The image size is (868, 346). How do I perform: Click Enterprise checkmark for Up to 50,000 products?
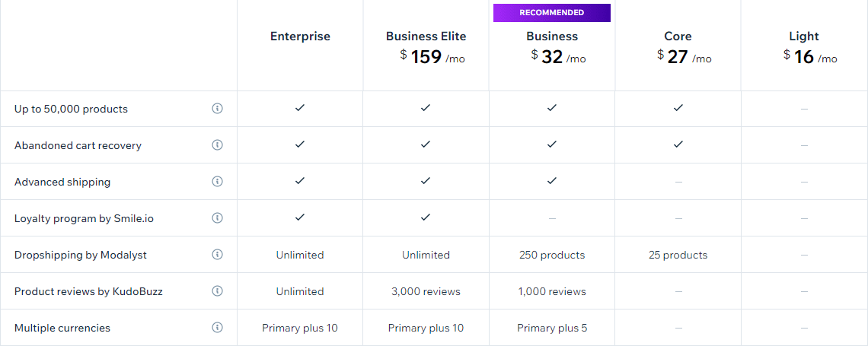(x=299, y=108)
